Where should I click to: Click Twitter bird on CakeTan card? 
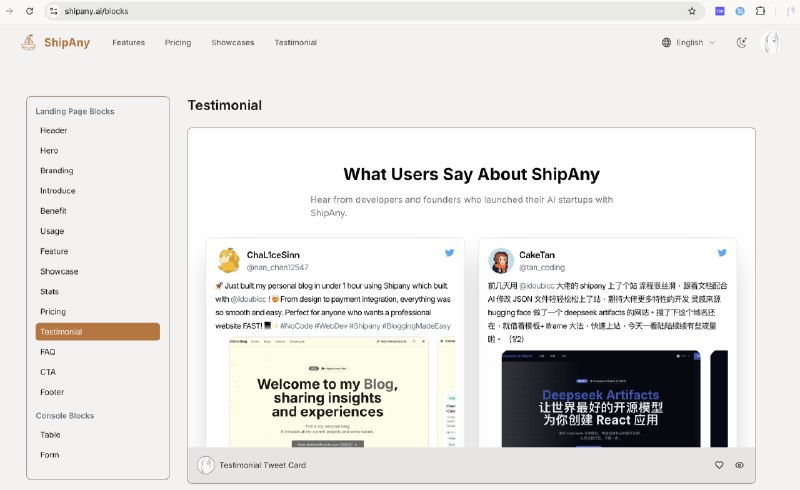[722, 253]
